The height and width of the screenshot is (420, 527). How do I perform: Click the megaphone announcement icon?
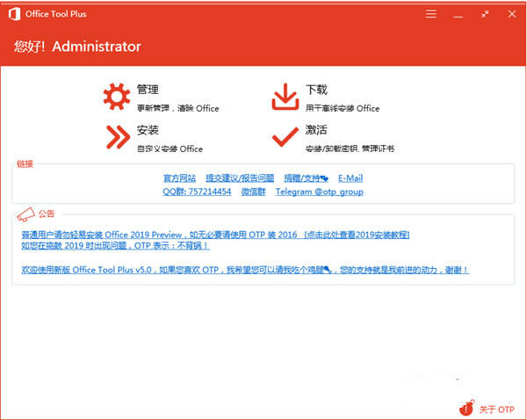[x=26, y=214]
